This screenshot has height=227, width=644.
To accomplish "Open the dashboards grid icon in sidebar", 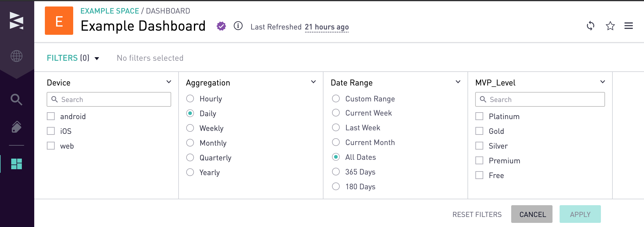I will 17,164.
